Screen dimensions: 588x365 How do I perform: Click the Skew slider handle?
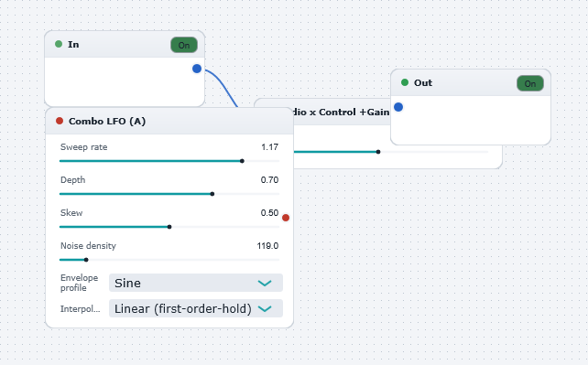pos(169,227)
